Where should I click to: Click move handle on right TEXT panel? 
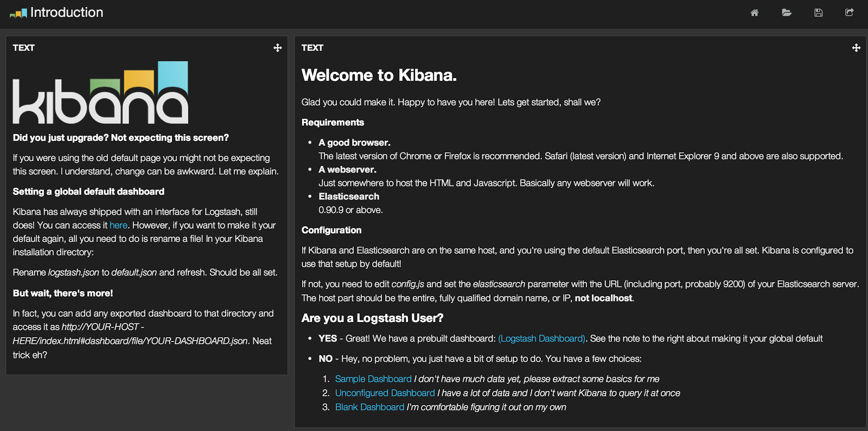(856, 48)
